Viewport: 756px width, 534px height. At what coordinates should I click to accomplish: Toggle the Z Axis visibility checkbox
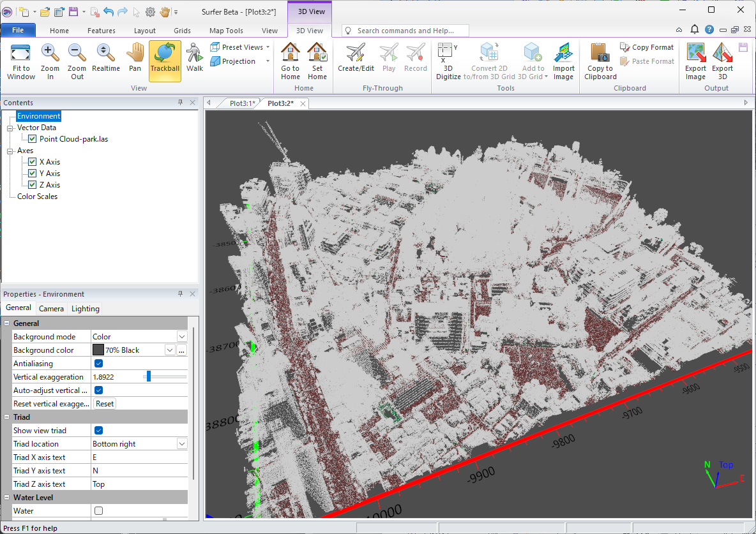33,185
